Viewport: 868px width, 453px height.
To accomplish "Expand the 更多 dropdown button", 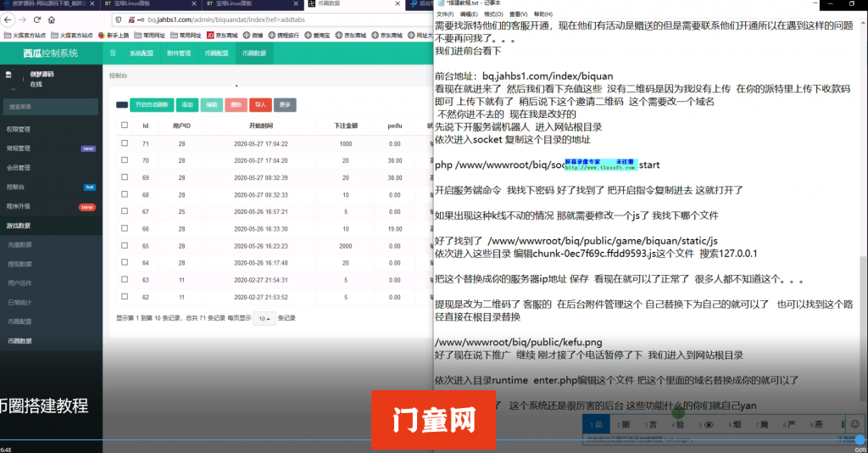I will [x=285, y=104].
